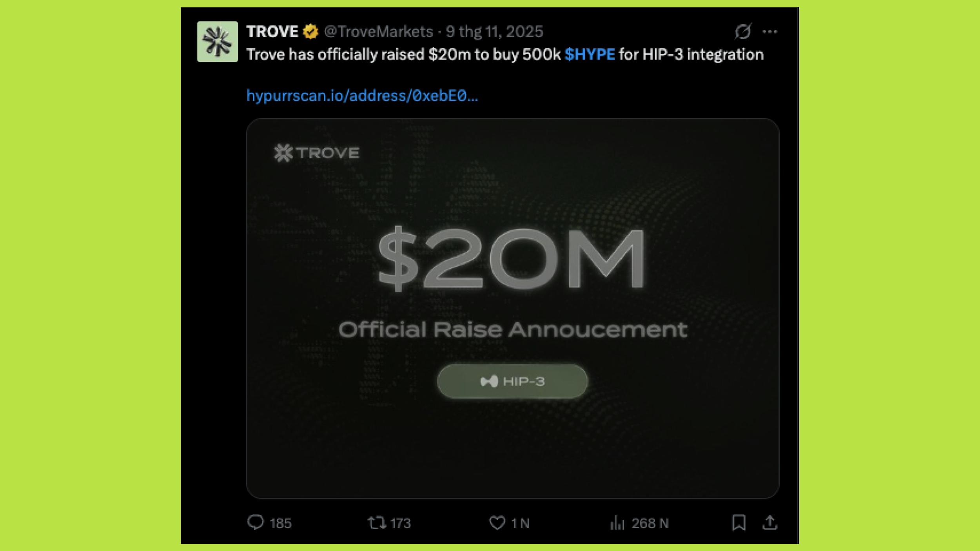Viewport: 980px width, 551px height.
Task: Open the three-dot more options menu
Action: (769, 31)
